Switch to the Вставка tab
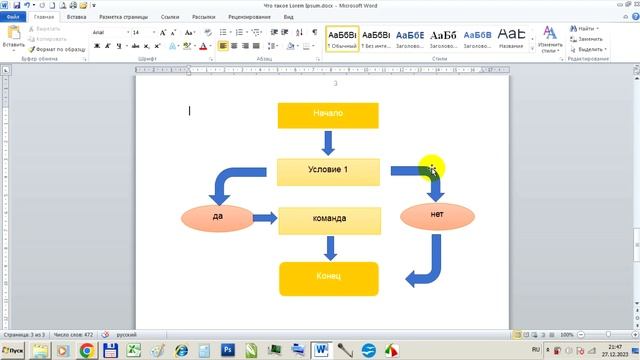 click(76, 17)
